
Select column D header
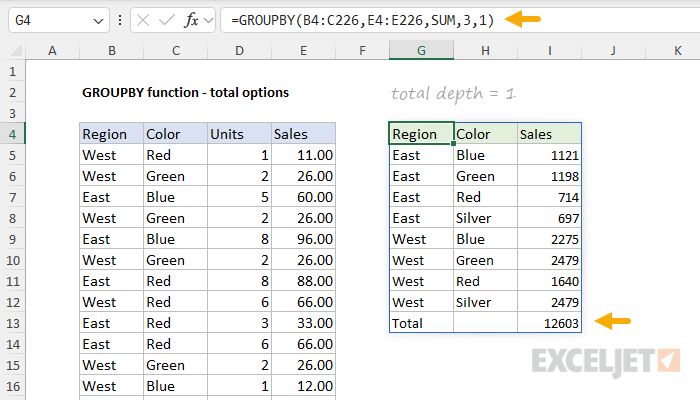(239, 50)
